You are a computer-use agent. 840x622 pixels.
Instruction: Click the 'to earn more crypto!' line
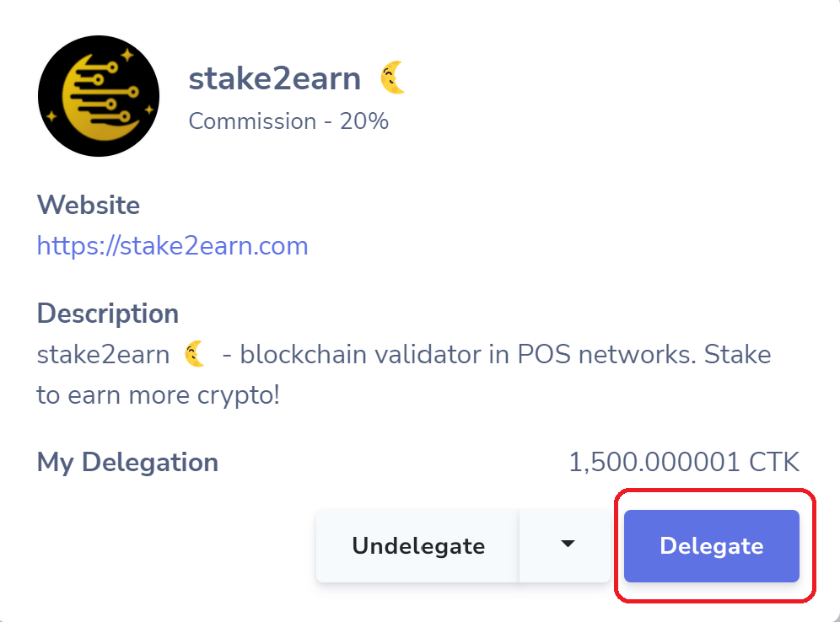pos(158,395)
